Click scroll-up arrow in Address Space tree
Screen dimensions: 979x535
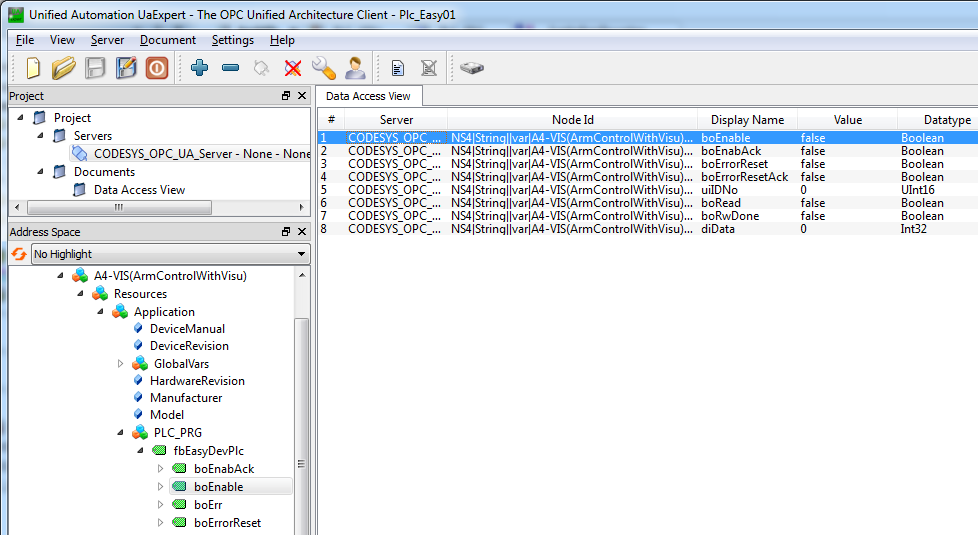pyautogui.click(x=302, y=275)
